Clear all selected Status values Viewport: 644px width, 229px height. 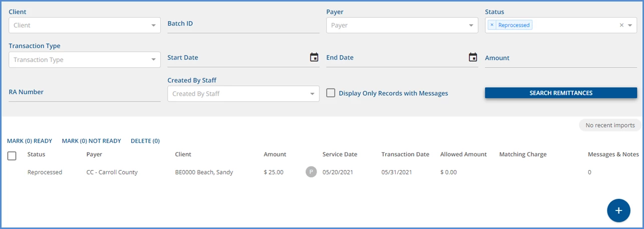click(x=621, y=25)
